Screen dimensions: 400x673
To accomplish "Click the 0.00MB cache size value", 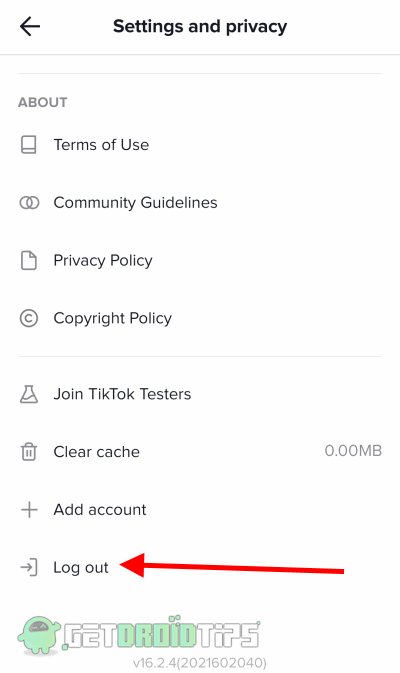I will point(353,451).
